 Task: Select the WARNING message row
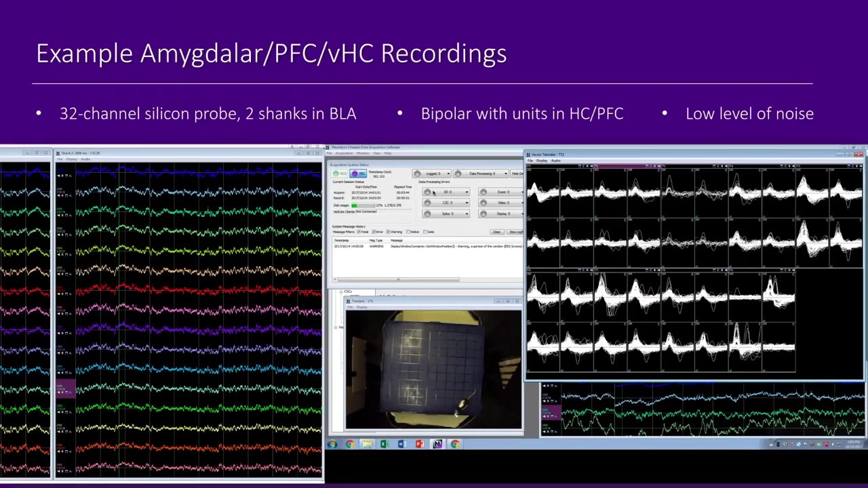pos(428,246)
